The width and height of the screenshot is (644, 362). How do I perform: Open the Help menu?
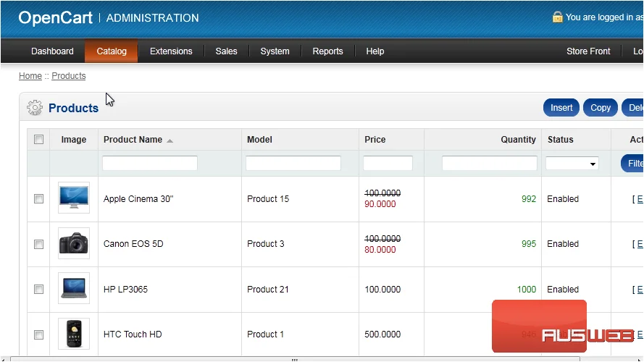point(375,51)
